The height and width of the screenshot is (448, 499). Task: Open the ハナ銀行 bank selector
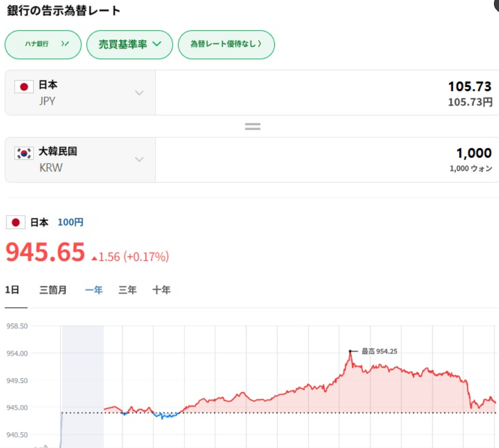click(43, 44)
